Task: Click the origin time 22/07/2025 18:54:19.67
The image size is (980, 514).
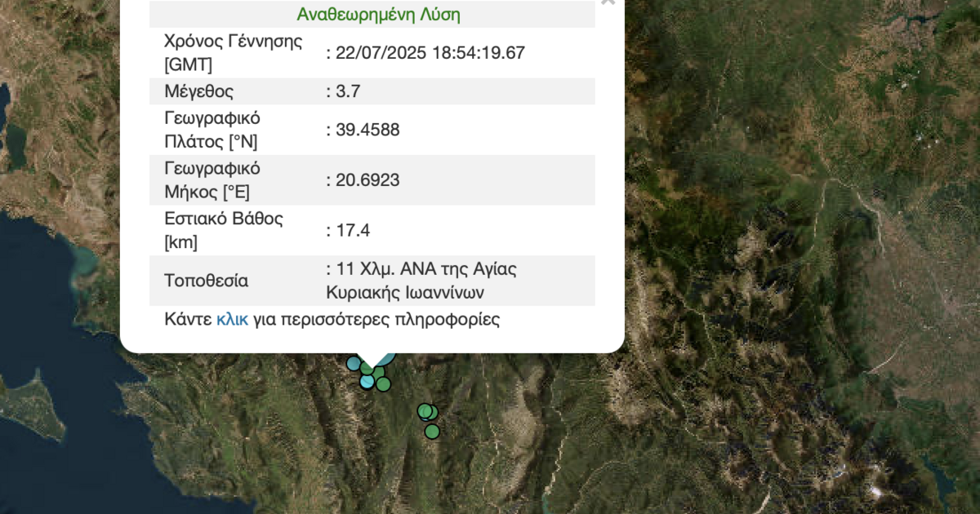Action: pos(428,52)
